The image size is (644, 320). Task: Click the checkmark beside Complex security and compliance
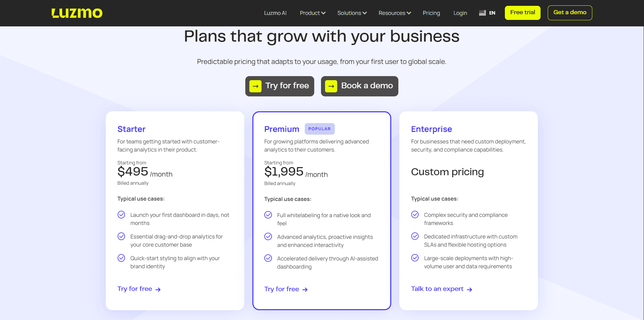tap(415, 215)
